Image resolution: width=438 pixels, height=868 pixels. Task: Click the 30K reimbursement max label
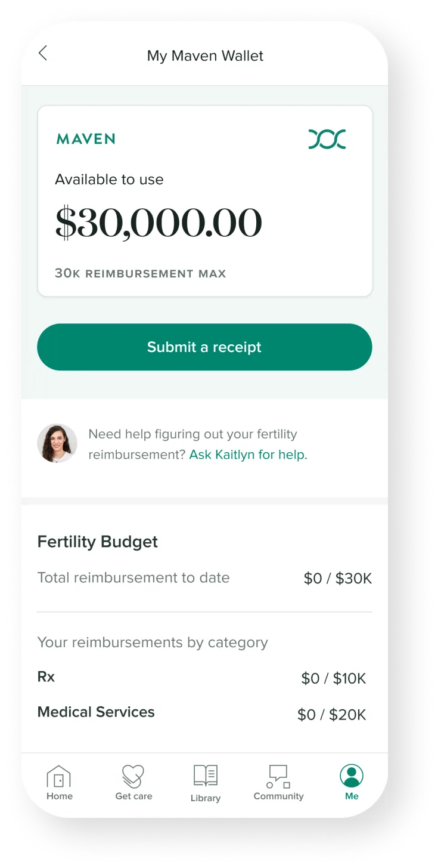click(141, 273)
